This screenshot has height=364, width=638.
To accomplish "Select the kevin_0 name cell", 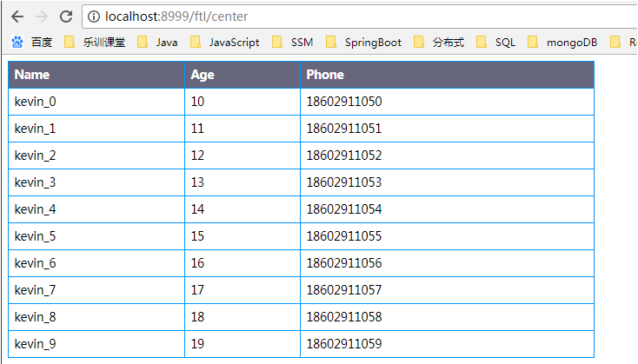I will (36, 102).
